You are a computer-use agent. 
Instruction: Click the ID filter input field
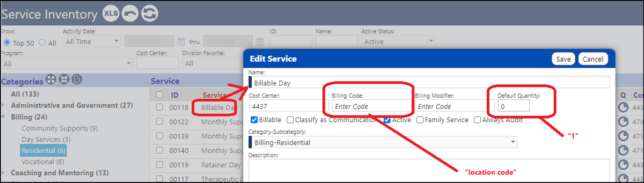[x=291, y=41]
